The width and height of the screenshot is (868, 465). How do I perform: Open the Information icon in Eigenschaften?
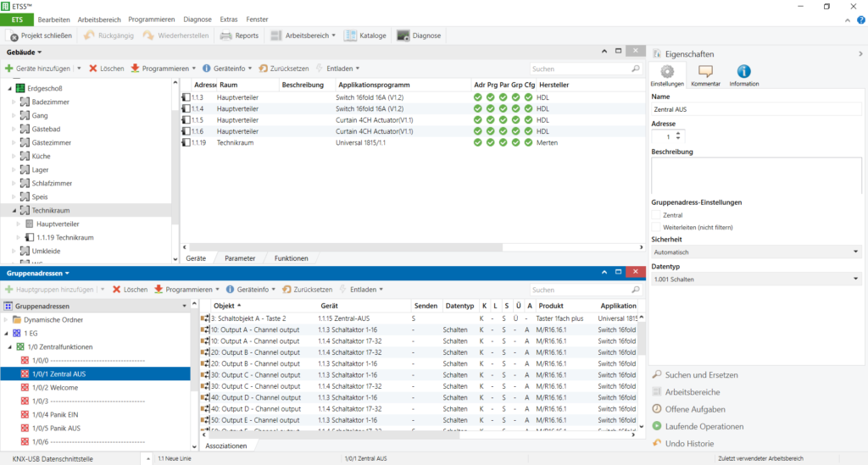[x=743, y=71]
